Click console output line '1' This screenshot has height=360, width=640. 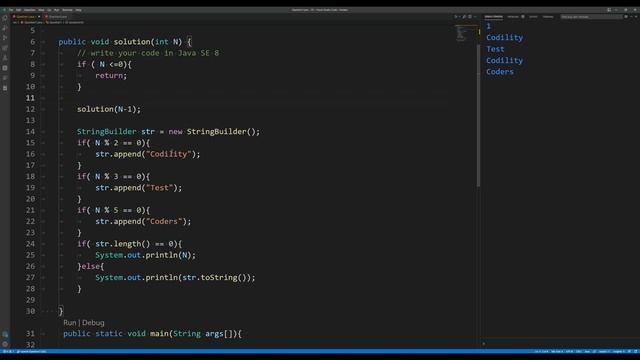tap(488, 26)
